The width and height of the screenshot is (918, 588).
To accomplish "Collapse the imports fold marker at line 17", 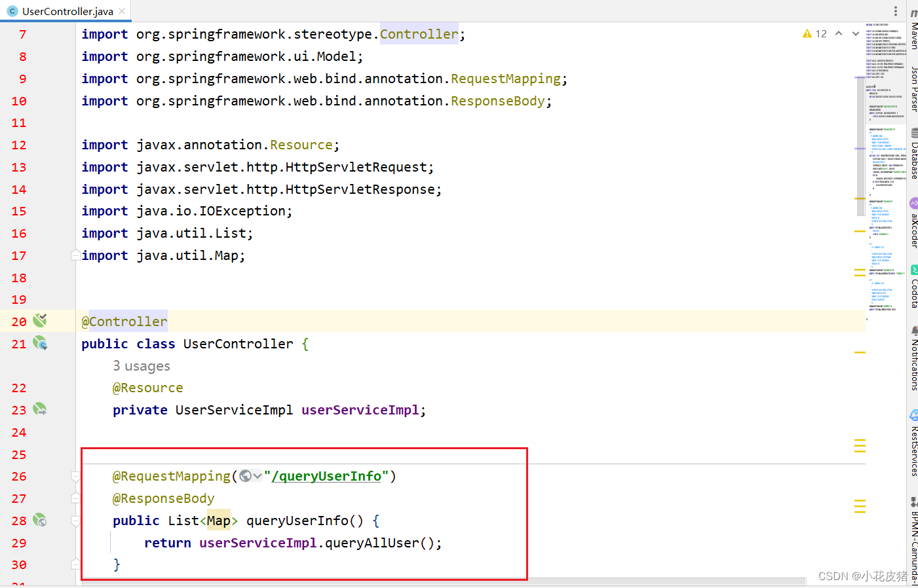I will coord(76,255).
